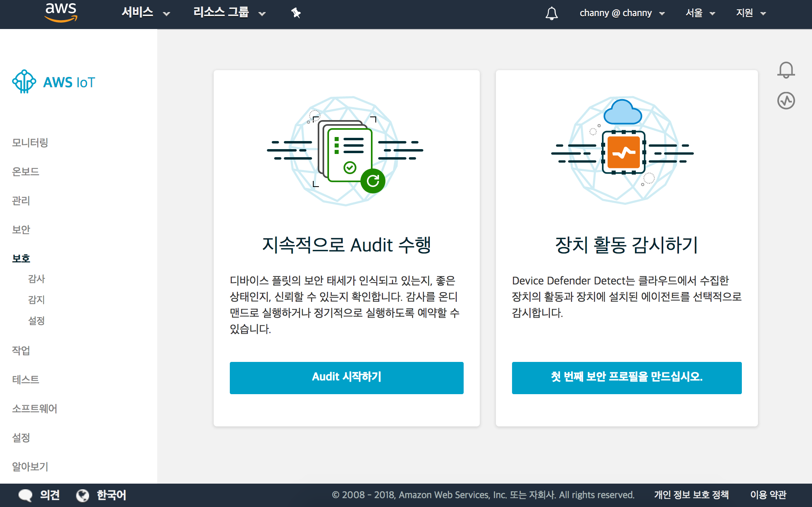
Task: Click the activity pulse icon at right side
Action: [786, 100]
